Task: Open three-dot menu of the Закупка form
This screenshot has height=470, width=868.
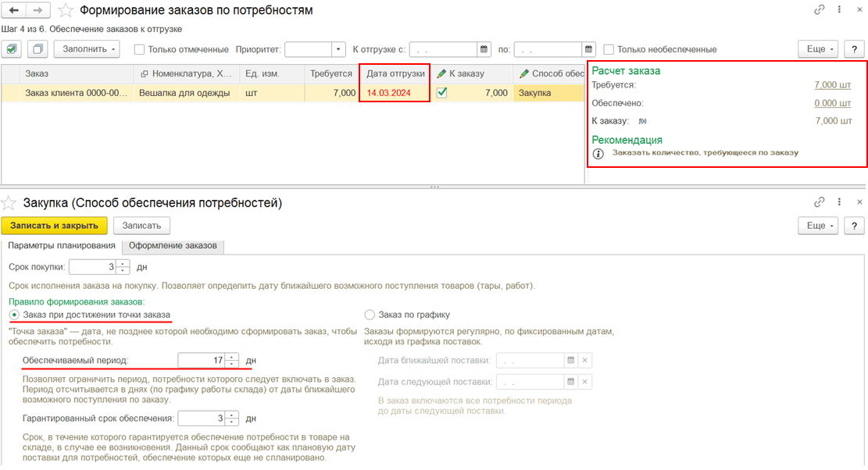Action: (839, 202)
